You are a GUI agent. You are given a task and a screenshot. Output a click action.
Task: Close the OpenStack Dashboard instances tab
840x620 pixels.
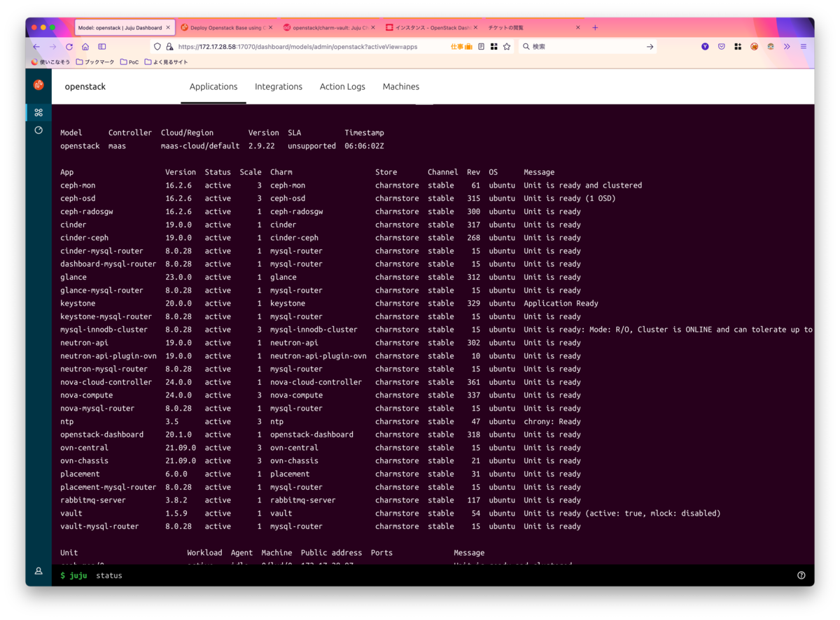pyautogui.click(x=475, y=28)
